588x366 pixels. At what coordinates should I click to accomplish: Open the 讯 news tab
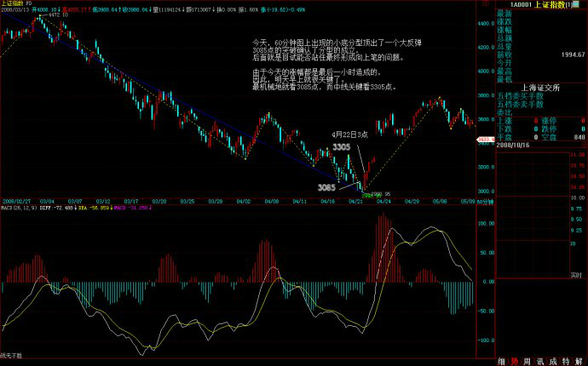tap(540, 360)
